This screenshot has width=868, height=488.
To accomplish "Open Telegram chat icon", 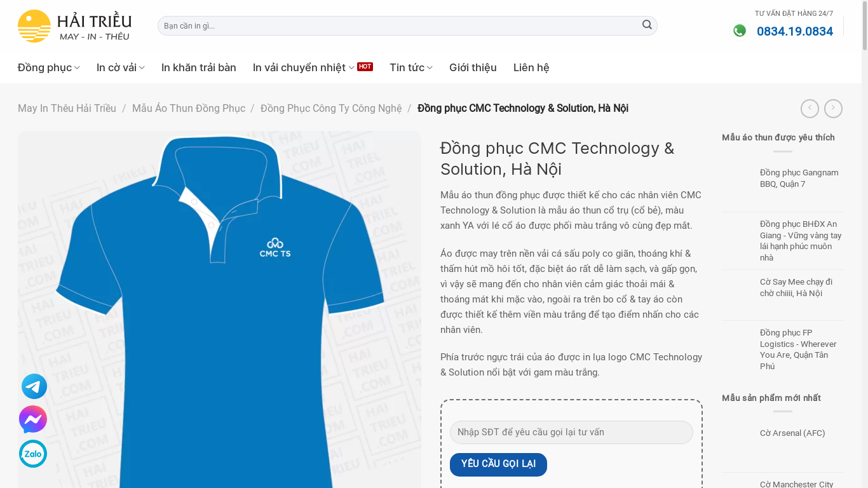I will coord(34,386).
